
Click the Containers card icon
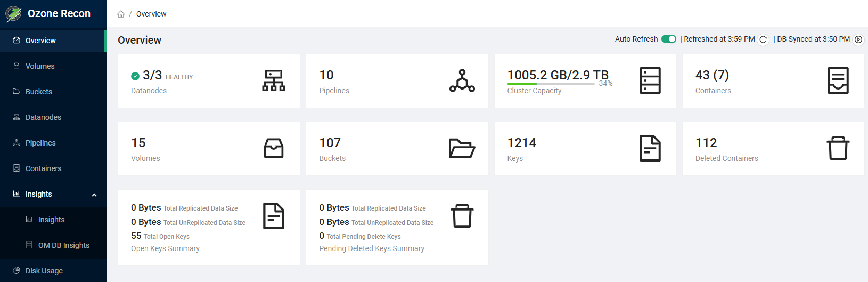838,80
